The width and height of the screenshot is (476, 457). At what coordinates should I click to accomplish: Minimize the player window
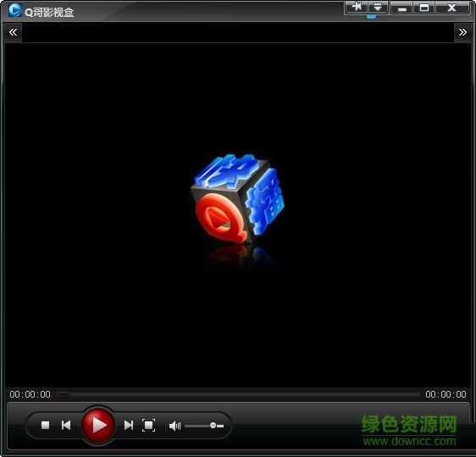[x=402, y=8]
